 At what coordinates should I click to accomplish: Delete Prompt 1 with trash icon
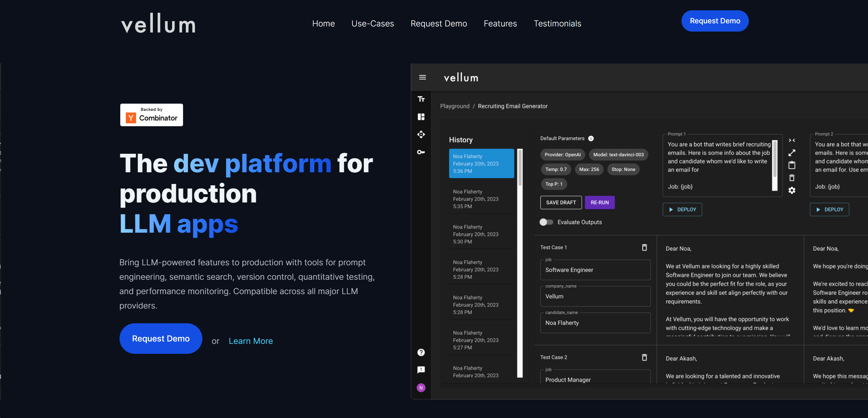[792, 178]
